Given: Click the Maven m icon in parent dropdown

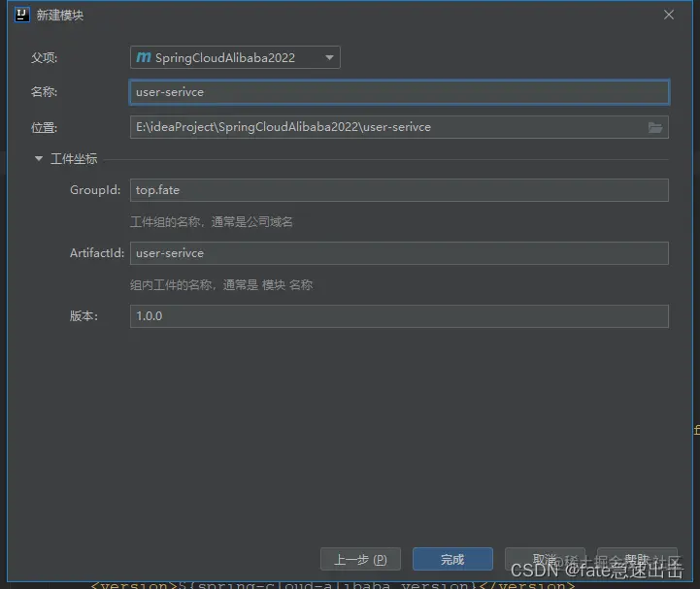Looking at the screenshot, I should (144, 57).
